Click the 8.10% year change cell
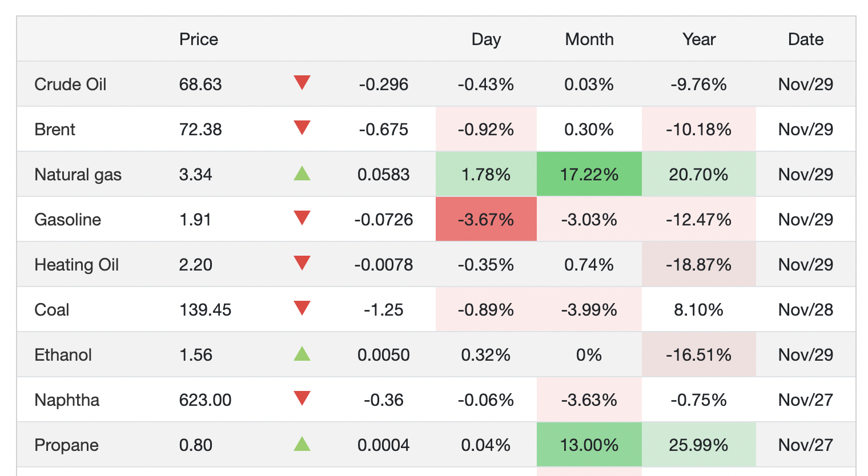Image resolution: width=868 pixels, height=476 pixels. coord(699,310)
